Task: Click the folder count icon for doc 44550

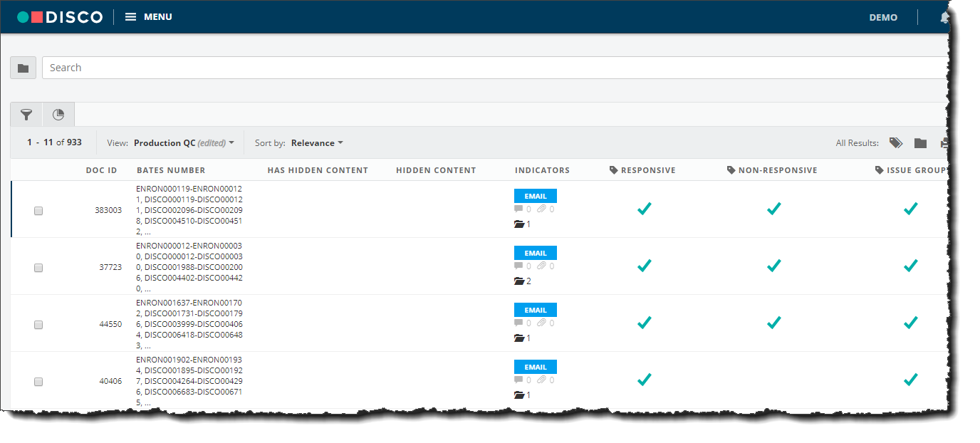Action: (518, 338)
